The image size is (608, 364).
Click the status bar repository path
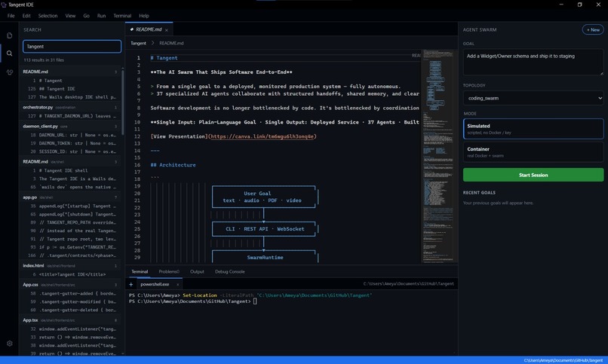[x=563, y=360]
